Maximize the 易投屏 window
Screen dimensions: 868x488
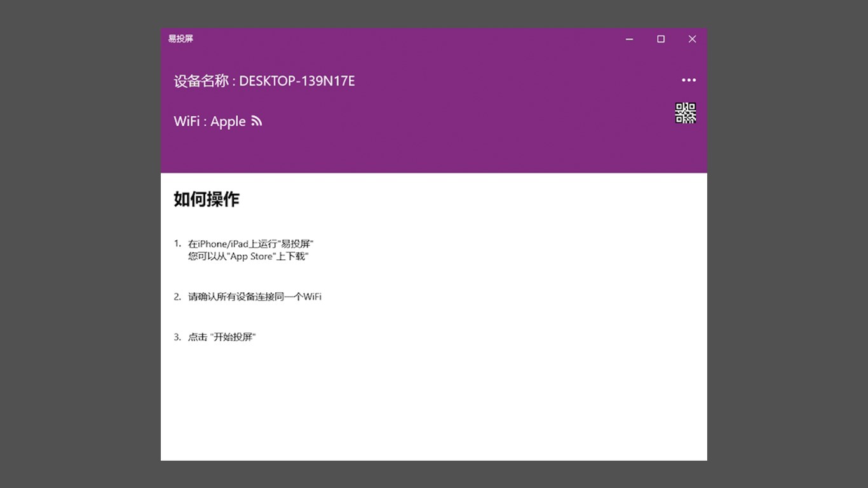(x=660, y=39)
